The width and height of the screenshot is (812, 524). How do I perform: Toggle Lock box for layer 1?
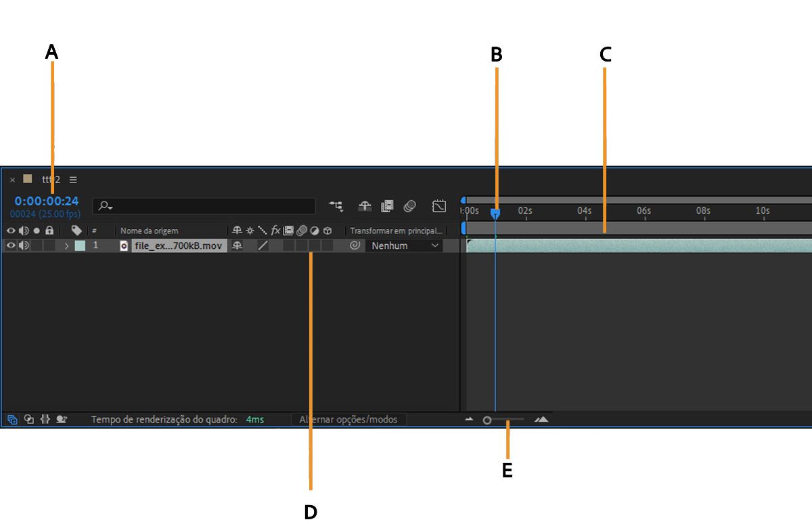point(49,245)
